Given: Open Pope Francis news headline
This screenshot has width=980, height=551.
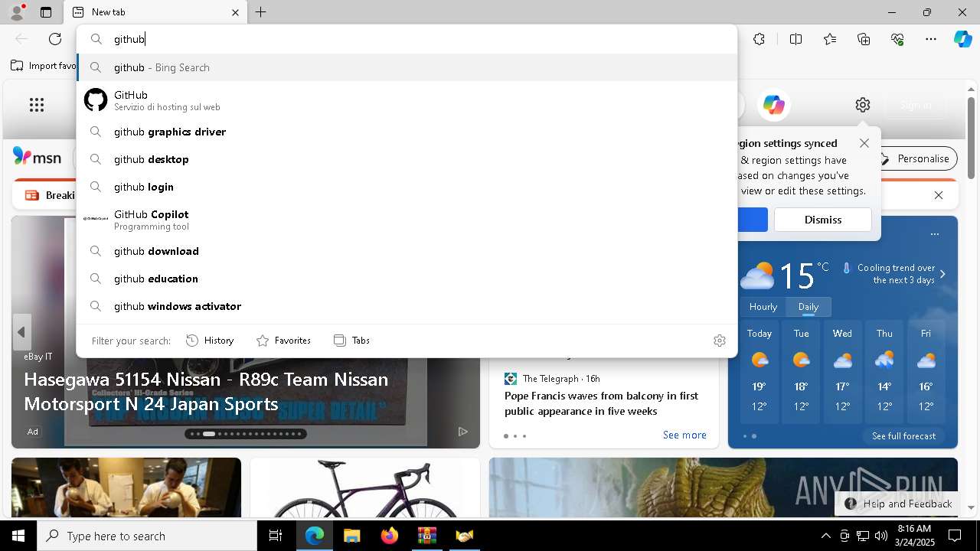Looking at the screenshot, I should click(x=601, y=403).
